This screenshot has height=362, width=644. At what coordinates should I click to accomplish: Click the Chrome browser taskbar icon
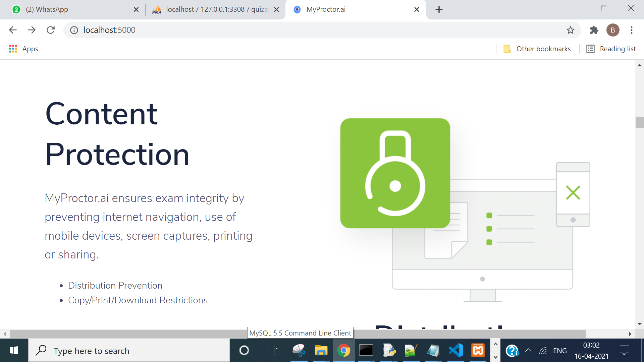[344, 351]
